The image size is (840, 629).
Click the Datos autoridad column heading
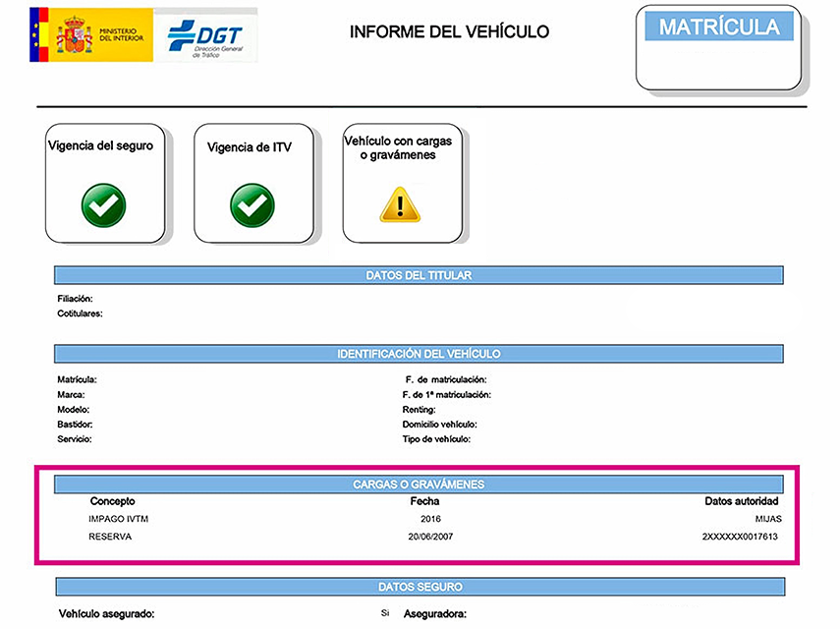click(x=742, y=501)
